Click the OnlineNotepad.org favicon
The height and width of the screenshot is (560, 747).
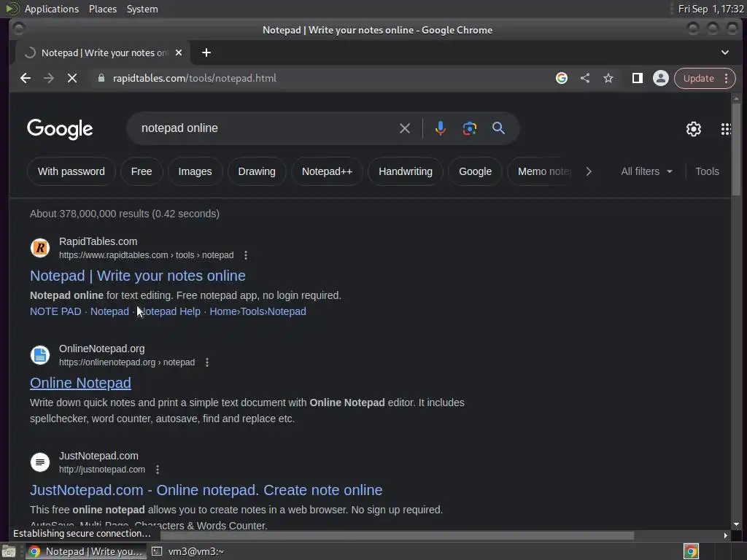click(40, 355)
